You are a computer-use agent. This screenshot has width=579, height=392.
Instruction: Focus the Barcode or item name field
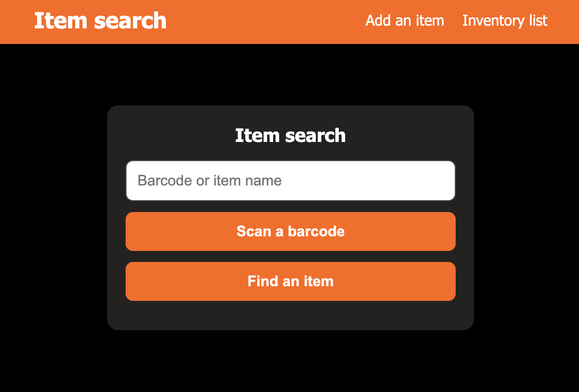(x=291, y=180)
